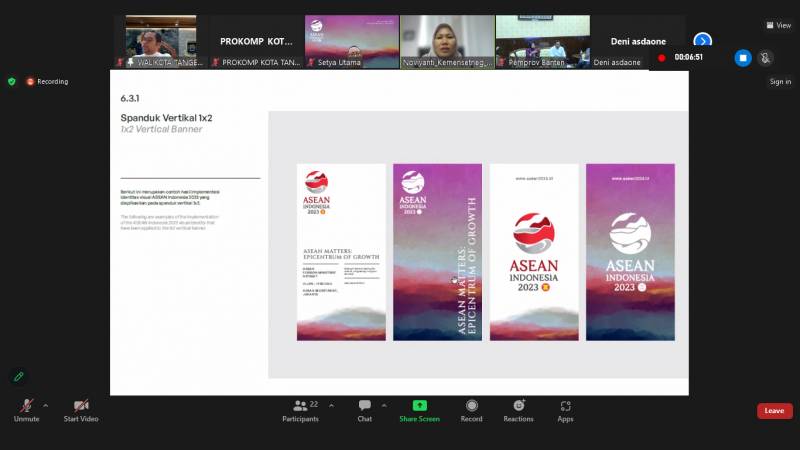
Task: Show next participants with the blue arrow
Action: 702,41
